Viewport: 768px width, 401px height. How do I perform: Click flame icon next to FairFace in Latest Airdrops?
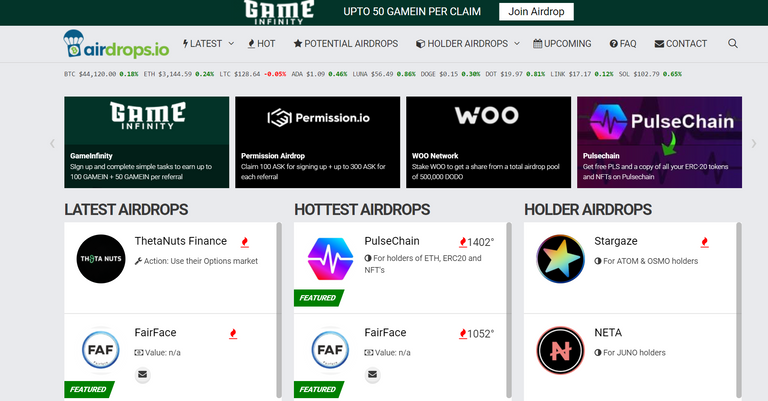pyautogui.click(x=233, y=333)
